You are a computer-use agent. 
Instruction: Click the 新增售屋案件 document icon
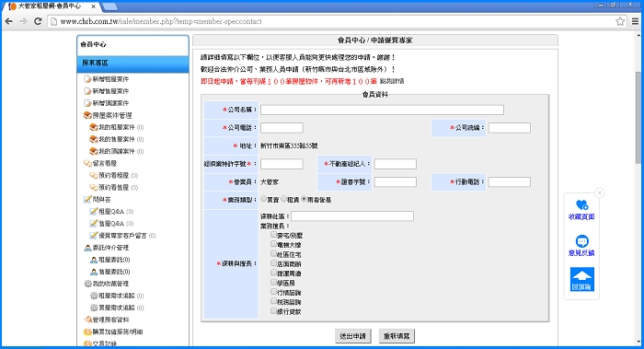tap(87, 91)
